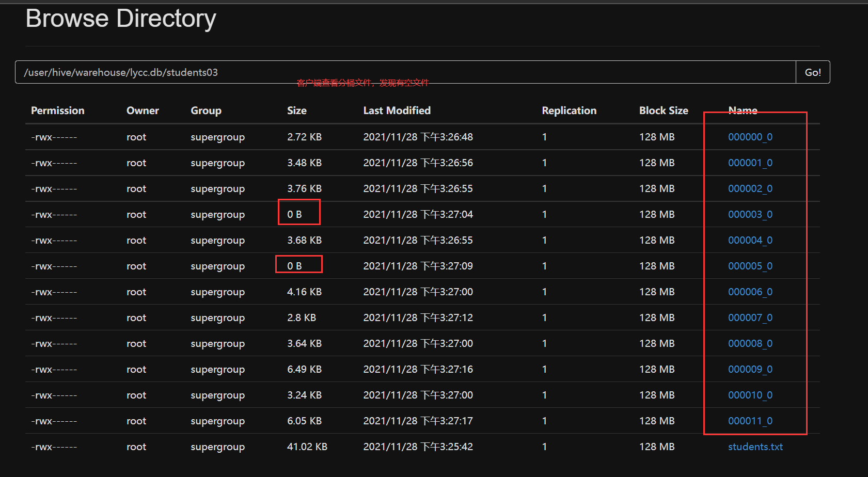Open file 000010_0
Viewport: 868px width, 477px height.
pos(750,395)
